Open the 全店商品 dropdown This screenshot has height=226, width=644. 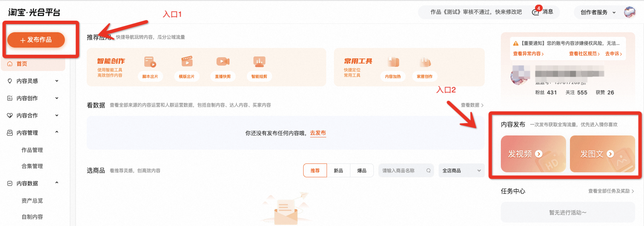(x=461, y=170)
